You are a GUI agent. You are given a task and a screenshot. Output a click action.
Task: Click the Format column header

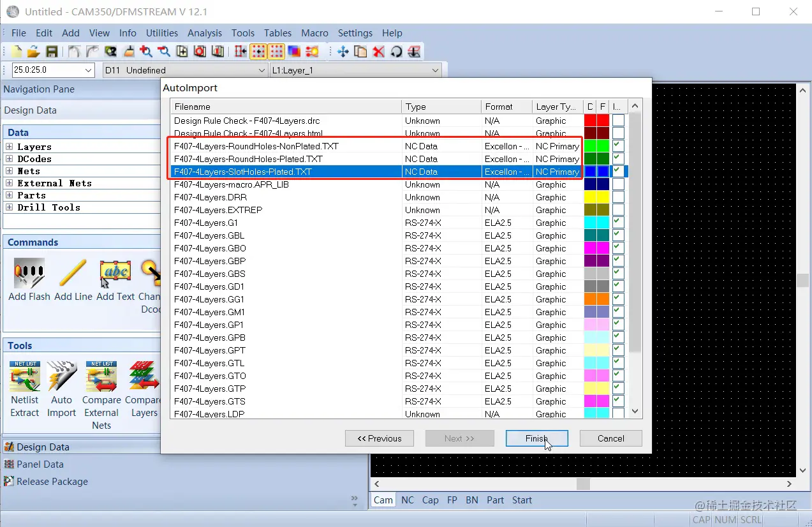pos(506,107)
